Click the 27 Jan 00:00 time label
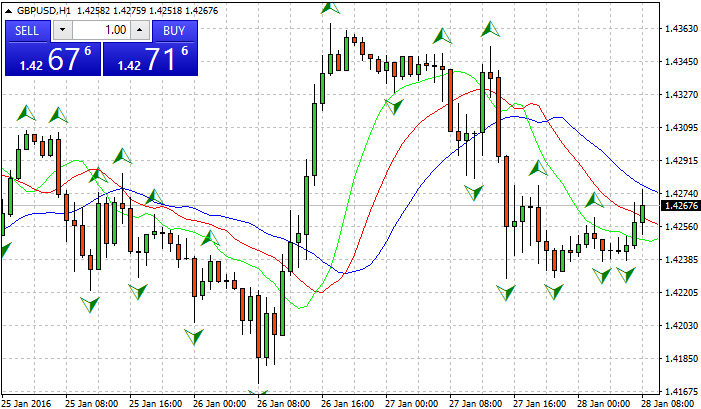 [x=412, y=404]
